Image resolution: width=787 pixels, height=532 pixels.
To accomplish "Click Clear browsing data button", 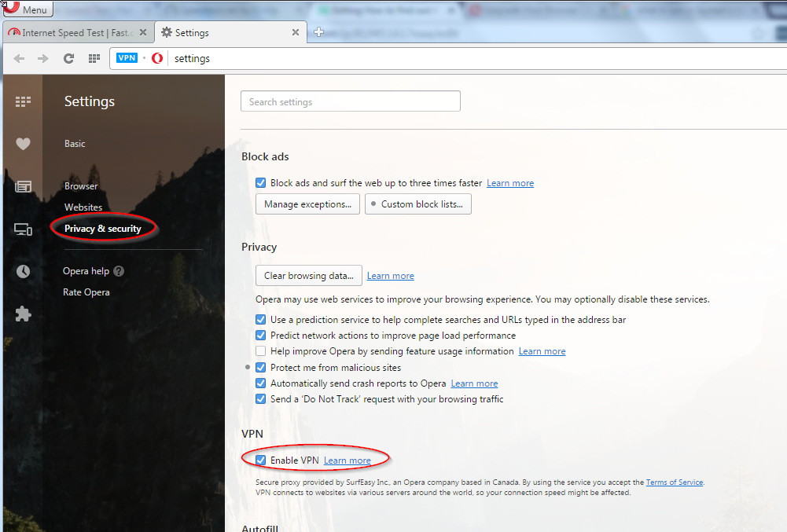I will click(x=309, y=276).
